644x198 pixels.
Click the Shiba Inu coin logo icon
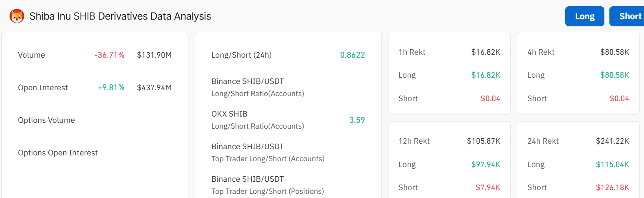17,16
